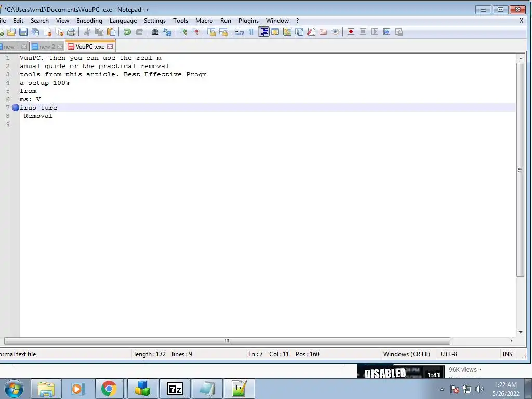532x399 pixels.
Task: Open Google Chrome from the taskbar
Action: pos(109,389)
